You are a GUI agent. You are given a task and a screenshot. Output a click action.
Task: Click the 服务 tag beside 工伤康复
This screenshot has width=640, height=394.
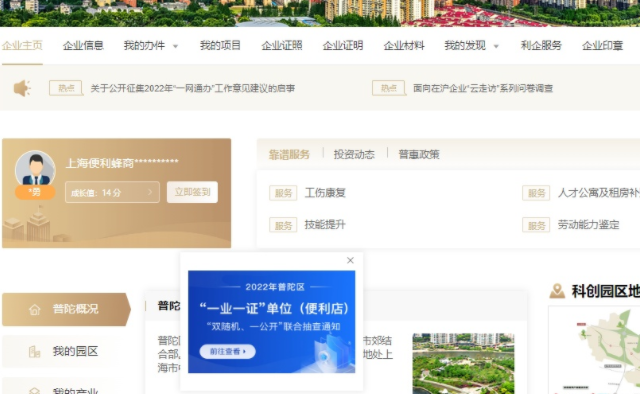(283, 193)
